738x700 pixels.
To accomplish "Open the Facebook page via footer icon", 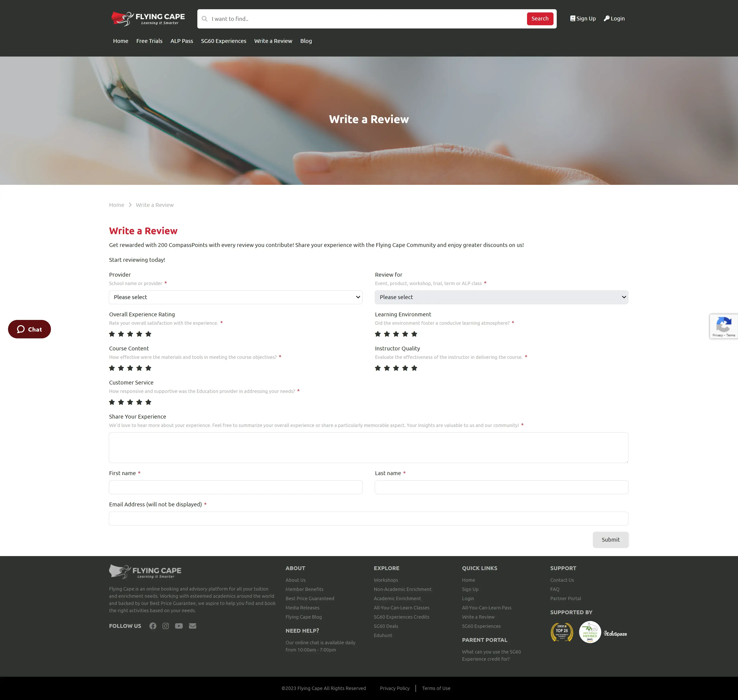I will pos(153,626).
